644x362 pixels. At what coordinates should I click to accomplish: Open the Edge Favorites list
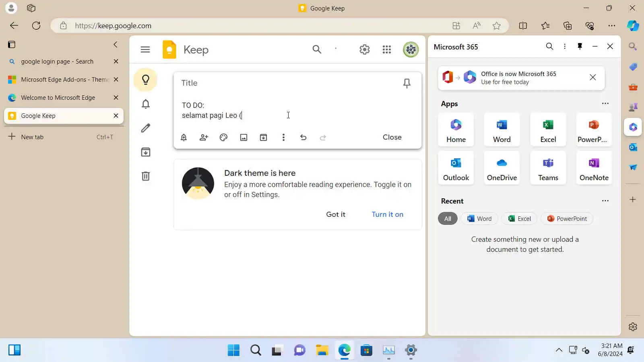[x=545, y=26]
